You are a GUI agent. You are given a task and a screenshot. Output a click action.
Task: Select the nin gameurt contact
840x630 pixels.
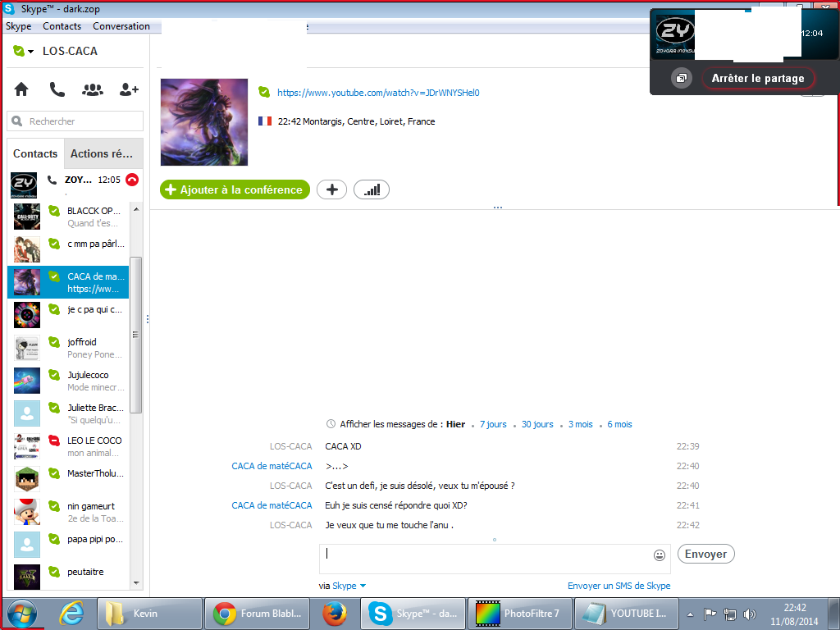click(69, 512)
